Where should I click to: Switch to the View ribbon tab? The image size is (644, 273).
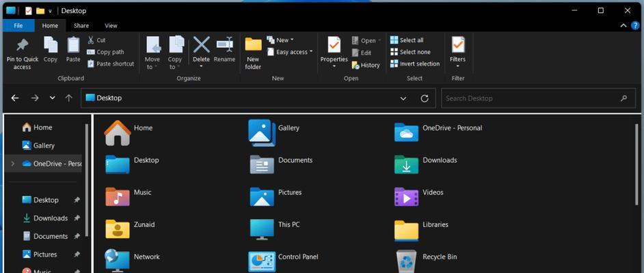[x=111, y=25]
